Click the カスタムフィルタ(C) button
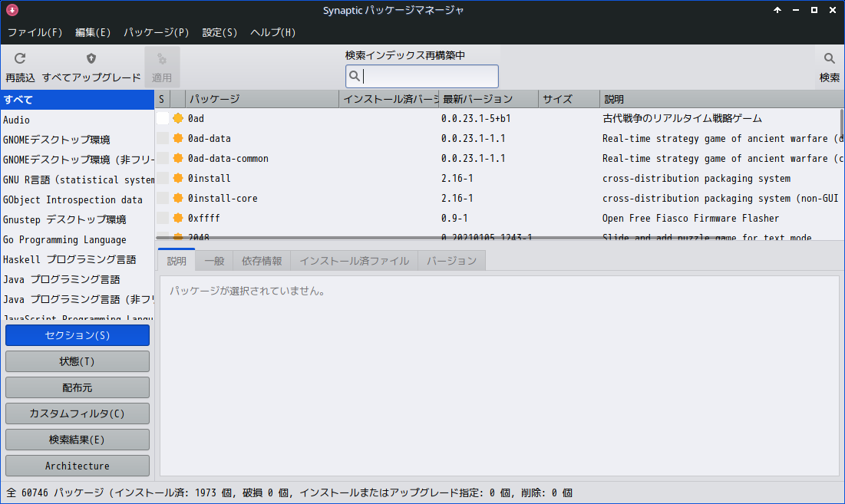Image resolution: width=845 pixels, height=504 pixels. pos(77,413)
